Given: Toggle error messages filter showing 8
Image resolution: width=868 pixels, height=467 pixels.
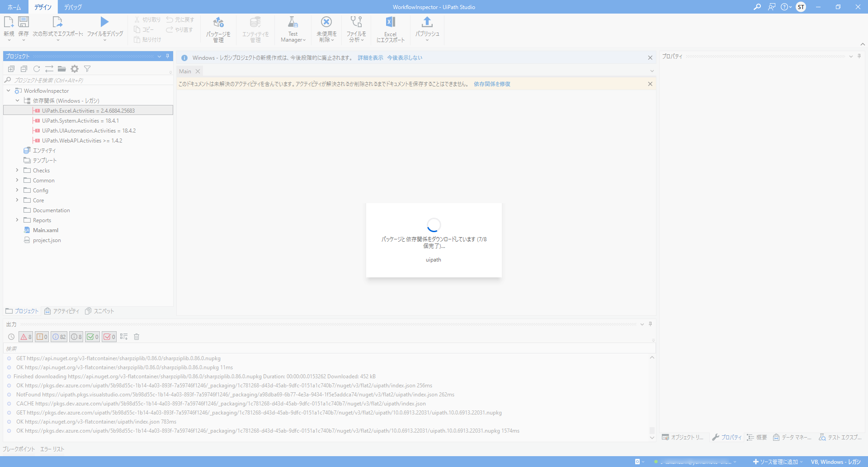Looking at the screenshot, I should (26, 337).
